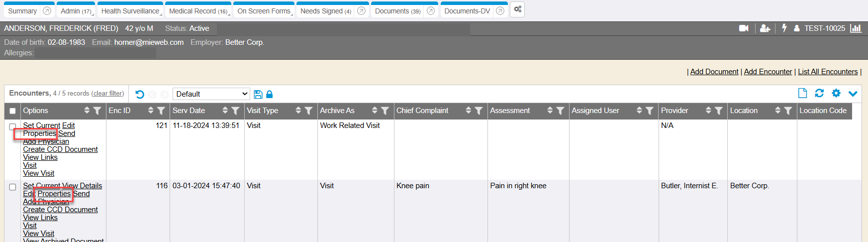This screenshot has height=242, width=868.
Task: Click the Add Encounter link
Action: (768, 72)
